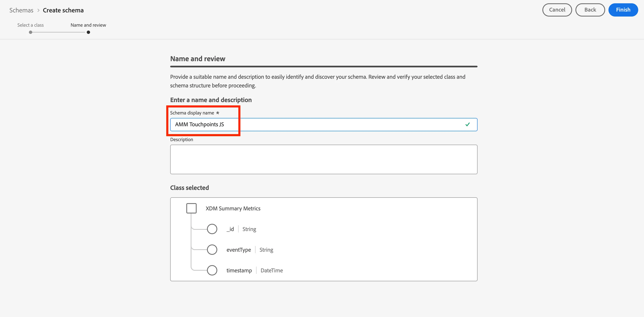644x317 pixels.
Task: Click the Create schema breadcrumb title
Action: [63, 10]
